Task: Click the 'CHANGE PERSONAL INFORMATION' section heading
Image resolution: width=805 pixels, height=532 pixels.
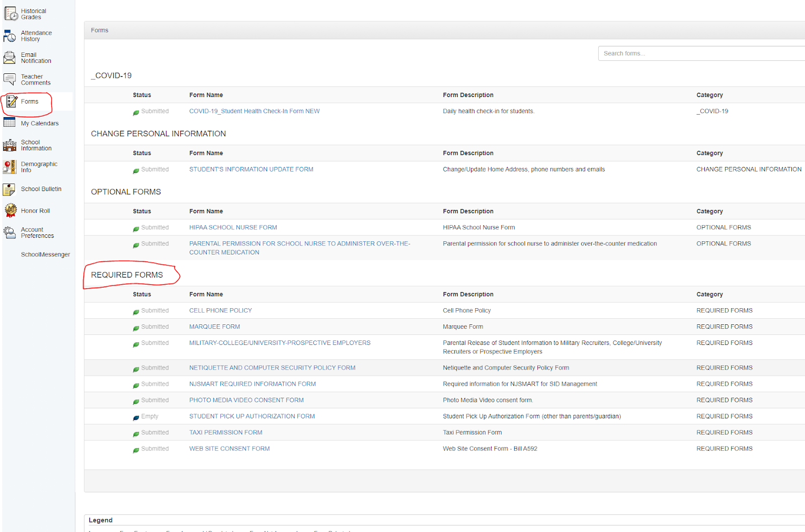Action: (x=158, y=134)
